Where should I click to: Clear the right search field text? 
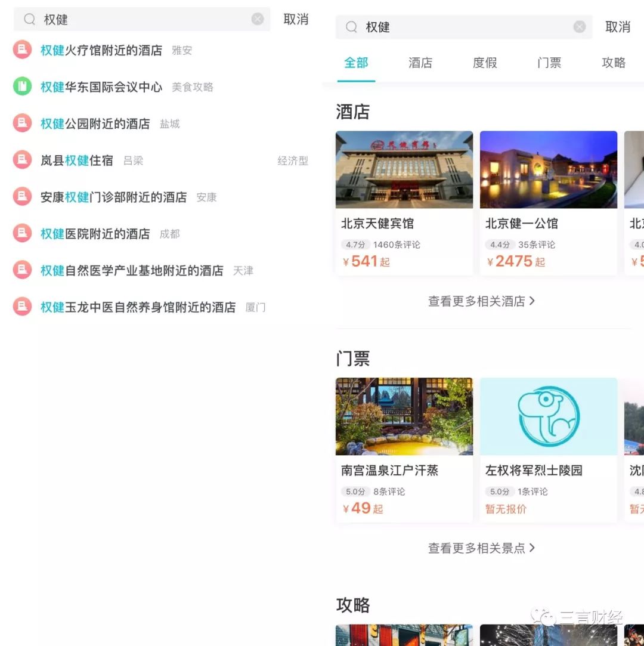[x=580, y=27]
